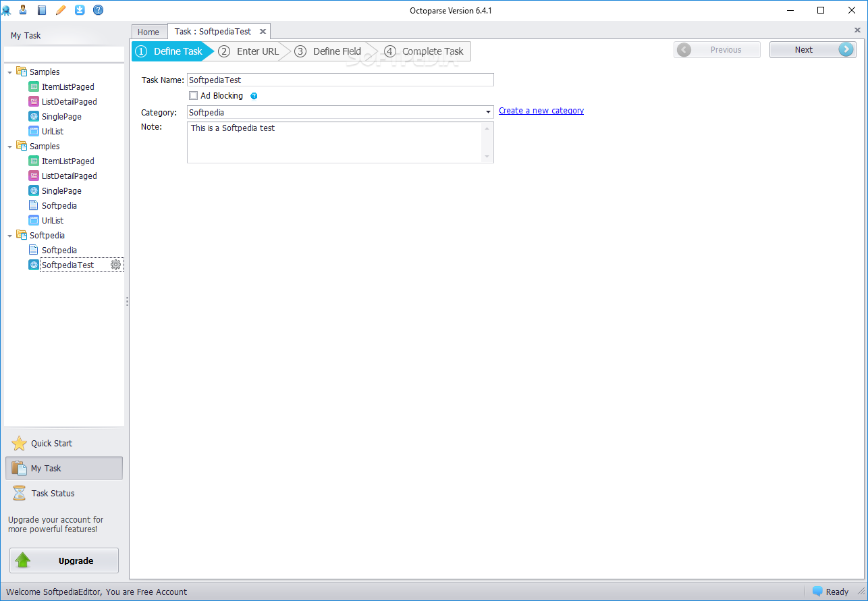Viewport: 868px width, 601px height.
Task: Click inside the Note text area
Action: point(334,142)
